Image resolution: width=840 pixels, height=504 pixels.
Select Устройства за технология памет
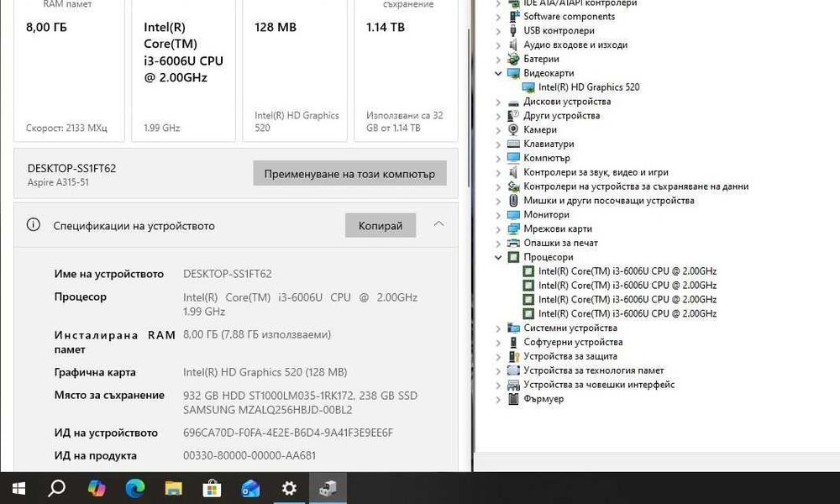click(594, 370)
